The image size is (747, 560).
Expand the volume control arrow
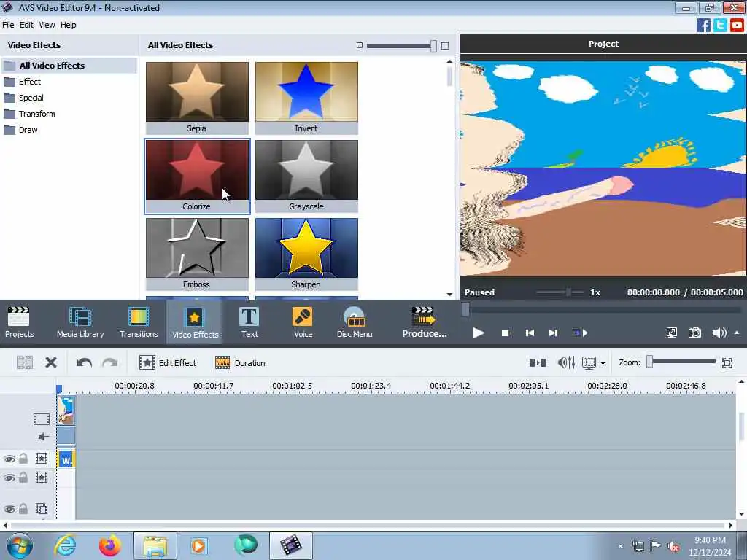coord(737,332)
